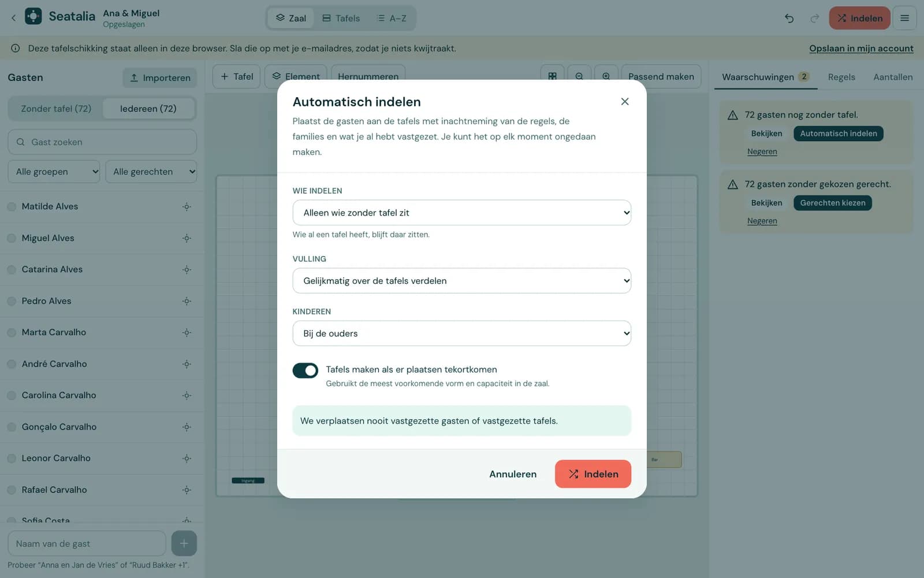Click the back arrow next to Seatalia
The image size is (924, 578).
click(x=13, y=18)
